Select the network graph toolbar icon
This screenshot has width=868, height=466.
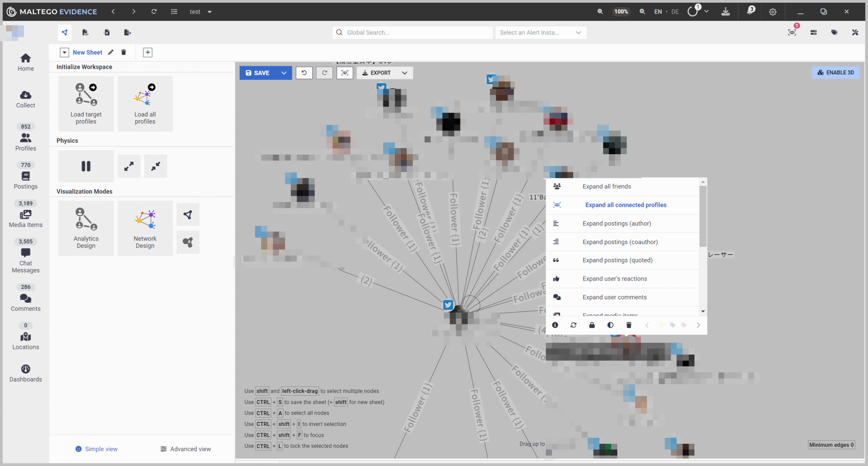pyautogui.click(x=64, y=33)
